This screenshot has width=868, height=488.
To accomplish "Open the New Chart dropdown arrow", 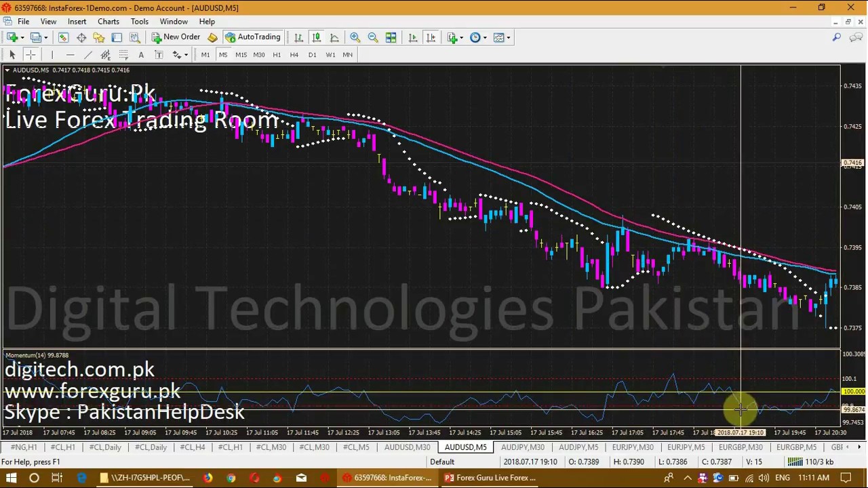I will [x=22, y=37].
